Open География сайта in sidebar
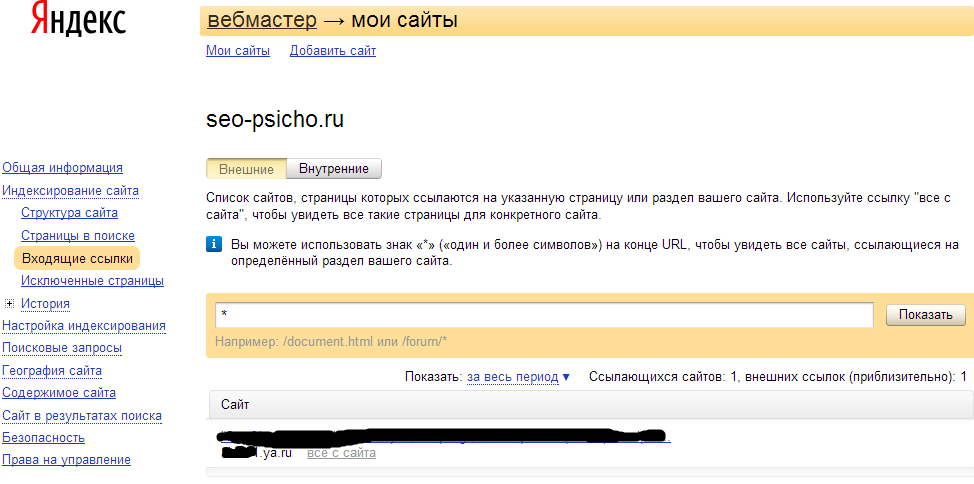This screenshot has width=974, height=484. tap(52, 371)
